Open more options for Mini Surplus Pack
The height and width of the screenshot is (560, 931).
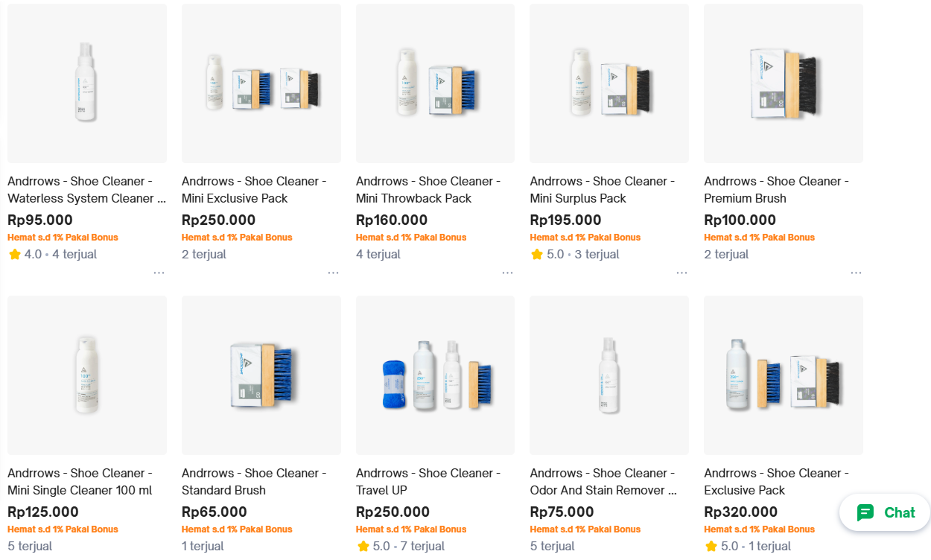681,273
